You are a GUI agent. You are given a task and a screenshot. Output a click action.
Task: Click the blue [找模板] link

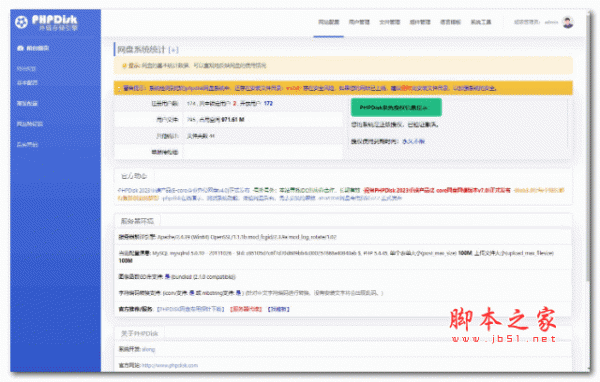point(279,309)
